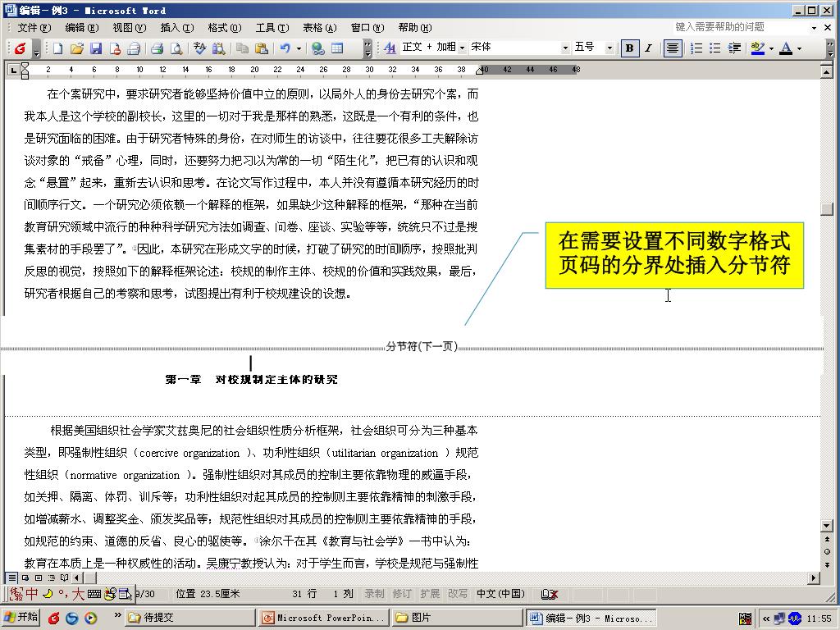The width and height of the screenshot is (840, 630).
Task: Paste from clipboard icon
Action: point(262,48)
